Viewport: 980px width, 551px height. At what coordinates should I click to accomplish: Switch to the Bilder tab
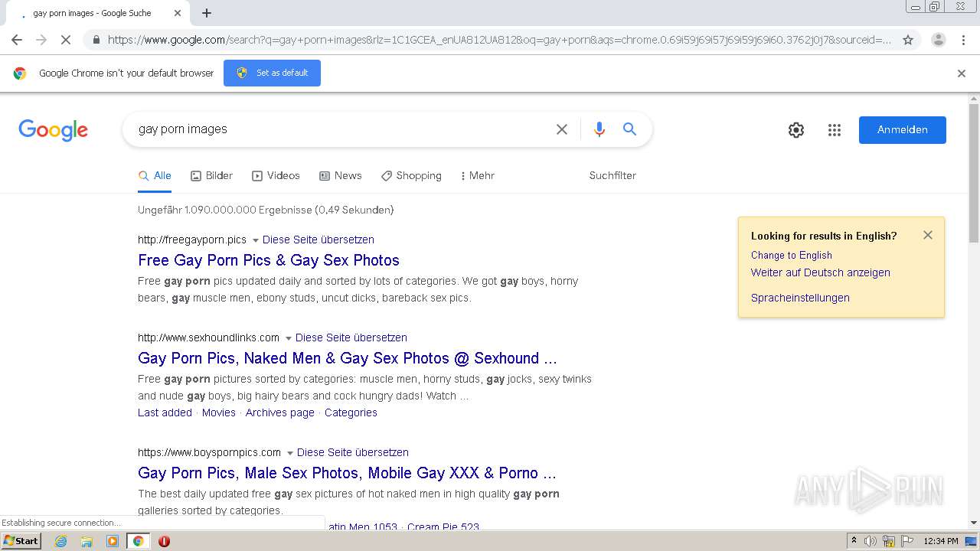tap(211, 175)
